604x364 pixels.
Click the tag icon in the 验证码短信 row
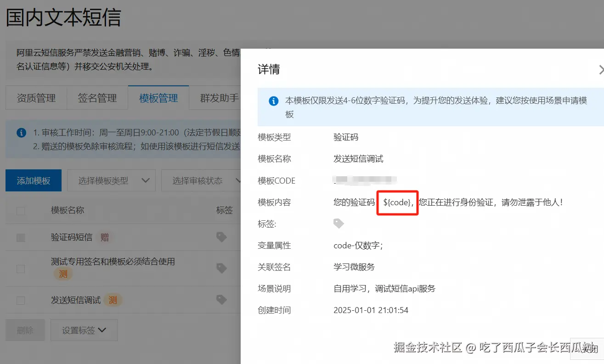(221, 237)
